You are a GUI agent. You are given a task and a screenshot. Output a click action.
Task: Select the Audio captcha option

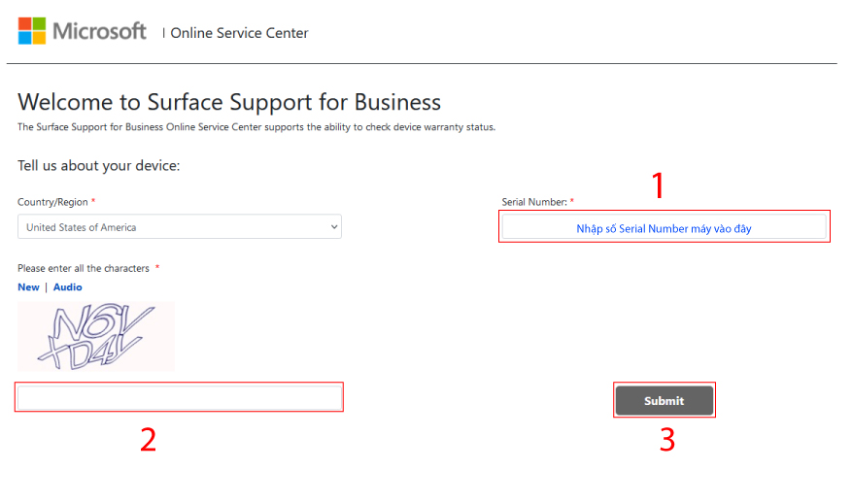67,287
